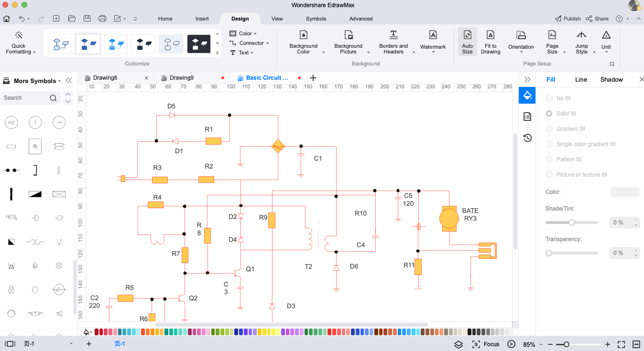Click the Quick Formatting sparkle icon
Screen dimensions: 644x351
pos(19,35)
